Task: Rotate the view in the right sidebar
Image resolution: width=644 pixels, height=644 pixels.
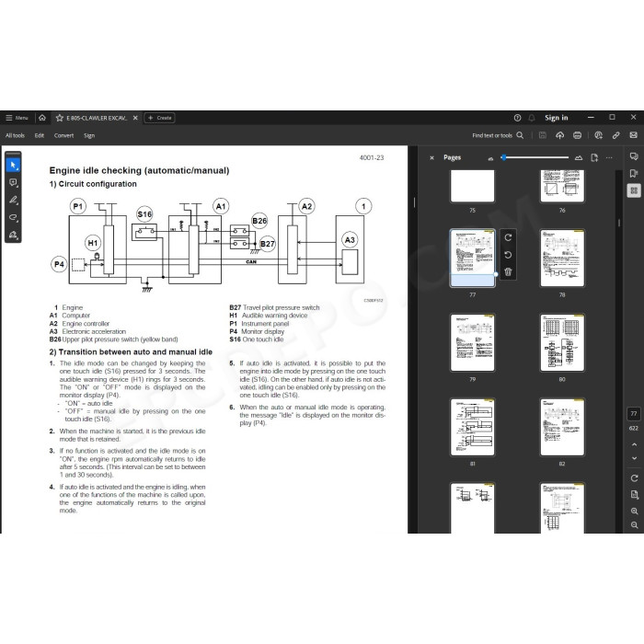Action: 634,478
